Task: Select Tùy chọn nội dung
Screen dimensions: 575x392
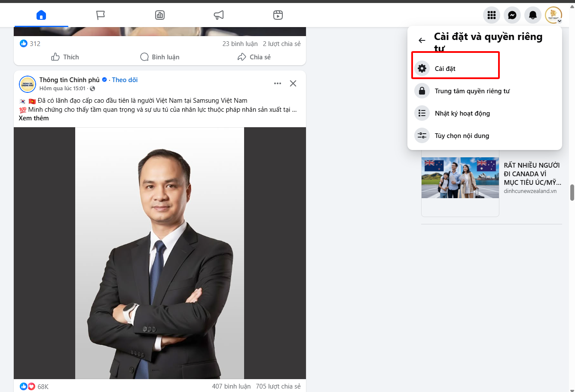Action: click(462, 136)
